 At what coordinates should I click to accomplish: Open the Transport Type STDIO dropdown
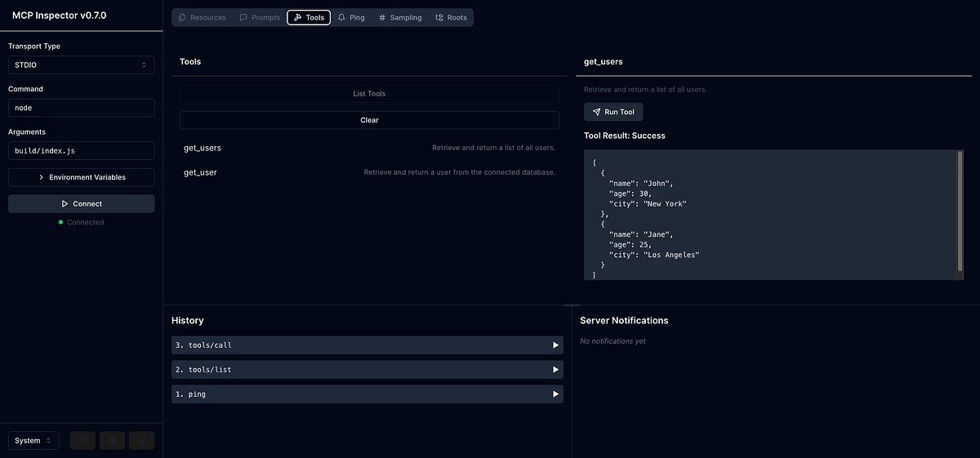coord(81,65)
